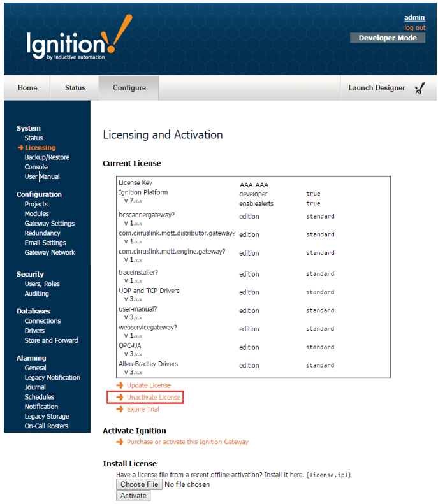Click Purchase or activate this Ignition Gateway
This screenshot has width=438, height=504.
pos(187,442)
